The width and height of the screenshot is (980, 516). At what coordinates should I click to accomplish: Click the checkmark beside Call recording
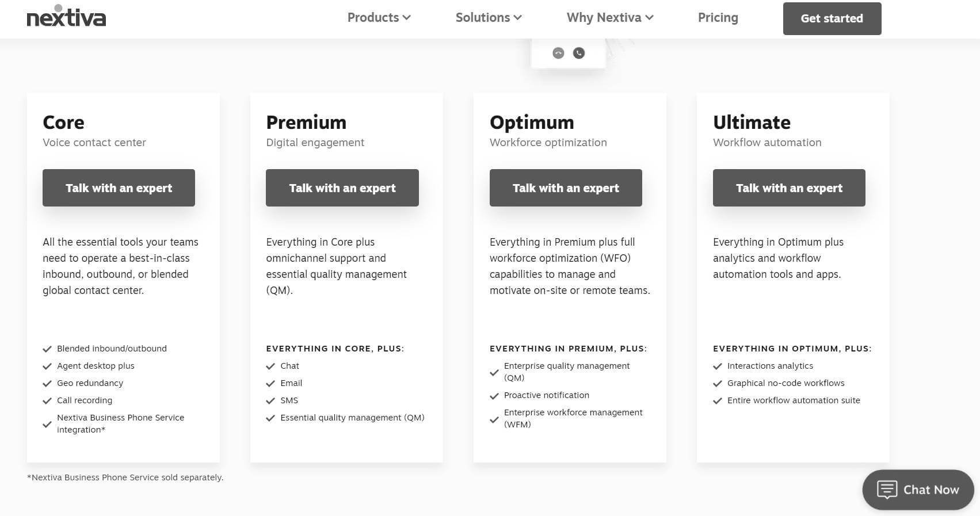[x=47, y=401]
